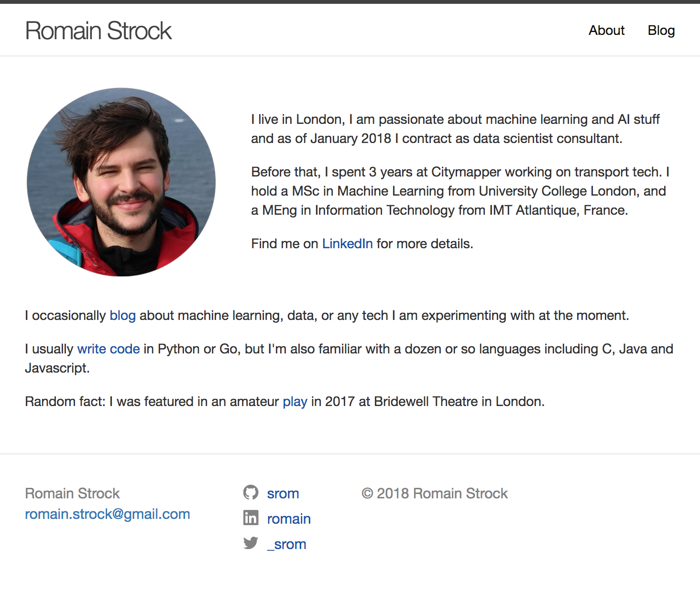
Task: Open the Blog page in navigation
Action: coord(661,30)
